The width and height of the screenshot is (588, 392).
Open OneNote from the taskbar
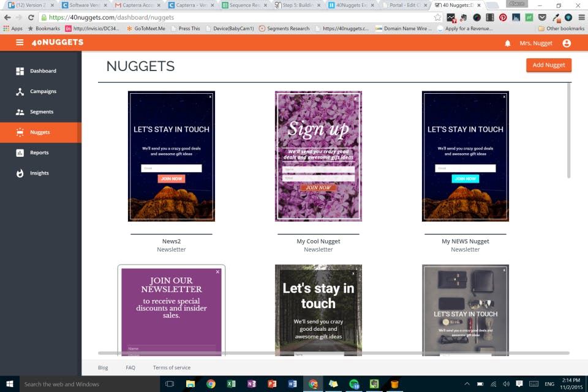252,384
